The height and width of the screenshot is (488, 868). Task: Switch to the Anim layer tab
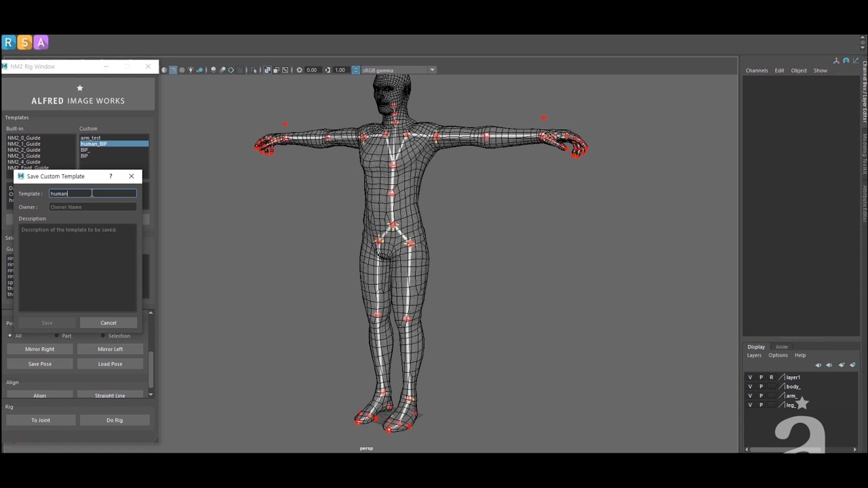782,347
